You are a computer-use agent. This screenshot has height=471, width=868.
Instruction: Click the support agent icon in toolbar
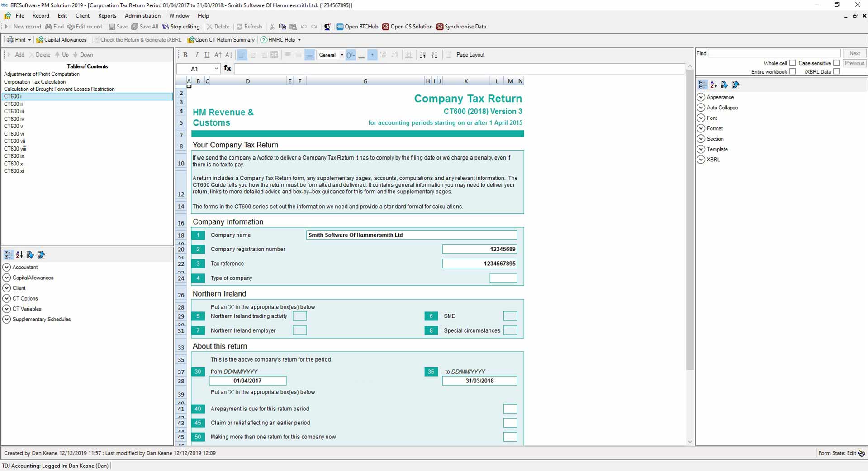click(x=327, y=27)
